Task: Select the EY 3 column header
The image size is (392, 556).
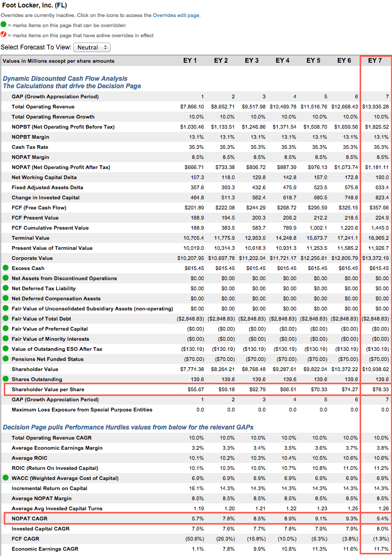Action: pos(252,61)
